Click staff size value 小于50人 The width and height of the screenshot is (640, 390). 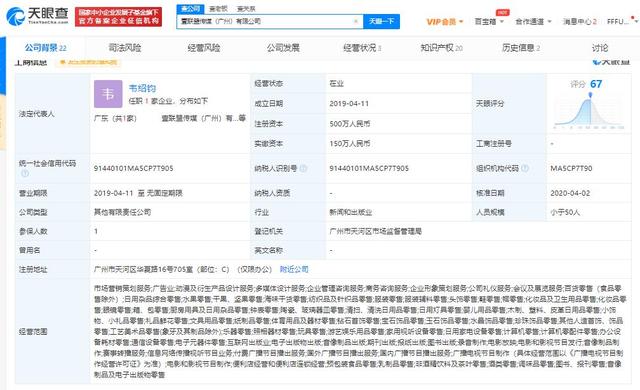coord(565,212)
